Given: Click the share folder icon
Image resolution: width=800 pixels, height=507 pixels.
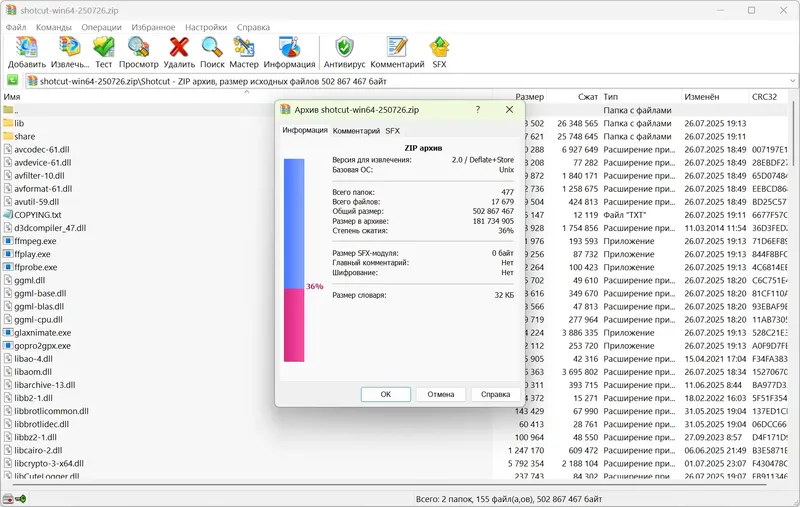Looking at the screenshot, I should coord(8,136).
